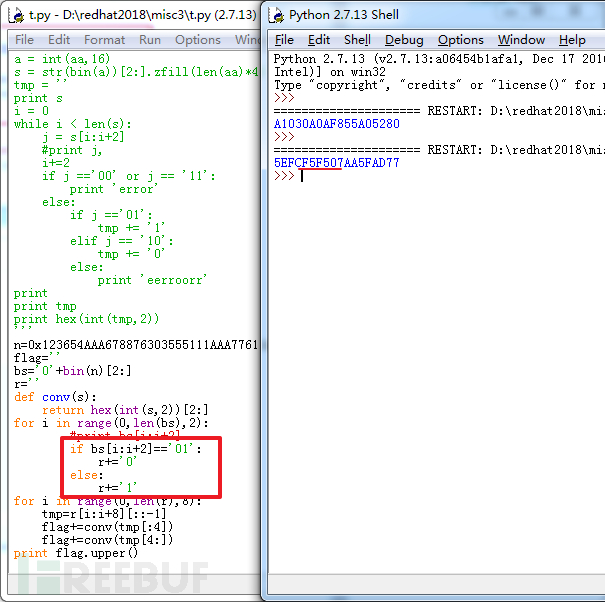This screenshot has height=602, width=605.
Task: Click the 'Type "copyright"' banner line in Shell
Action: click(439, 85)
